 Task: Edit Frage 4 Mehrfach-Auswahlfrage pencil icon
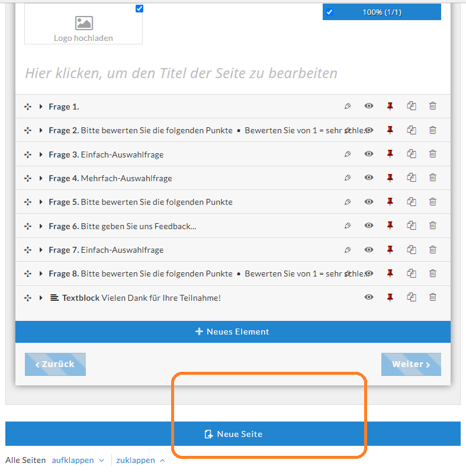pyautogui.click(x=348, y=178)
